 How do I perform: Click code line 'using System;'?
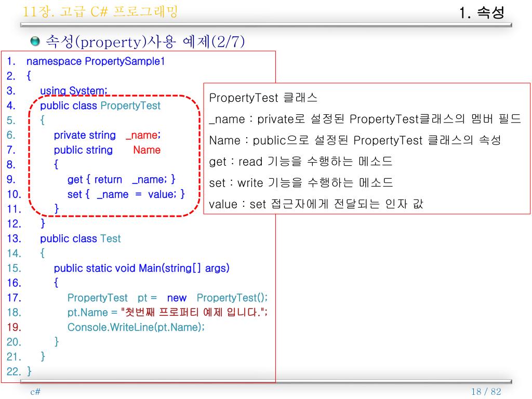point(74,90)
